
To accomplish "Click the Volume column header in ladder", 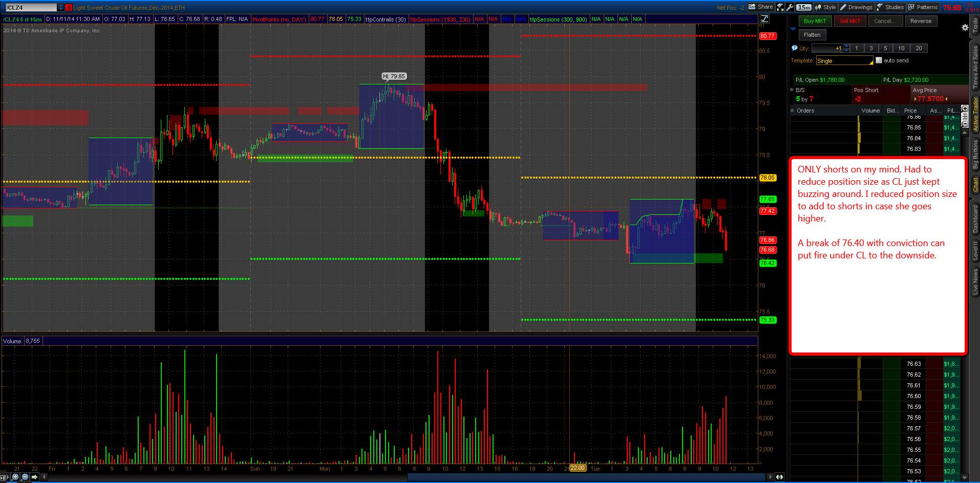I will pos(870,111).
